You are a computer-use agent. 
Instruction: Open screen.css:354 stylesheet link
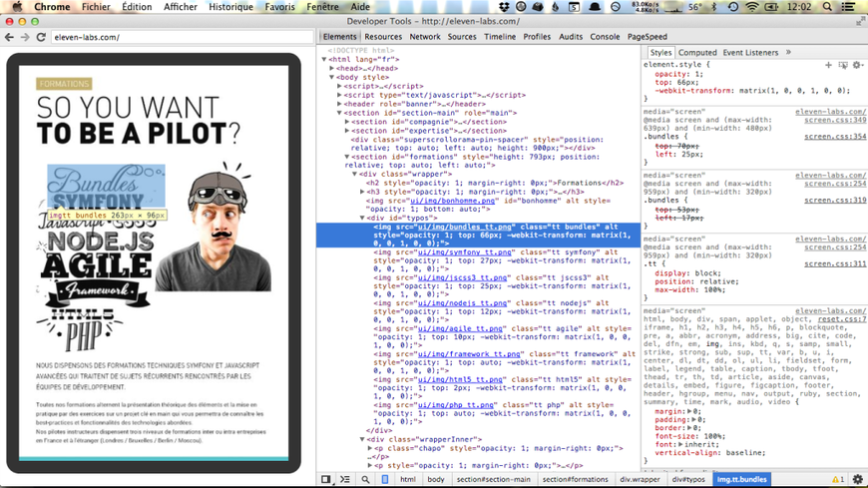coord(835,137)
